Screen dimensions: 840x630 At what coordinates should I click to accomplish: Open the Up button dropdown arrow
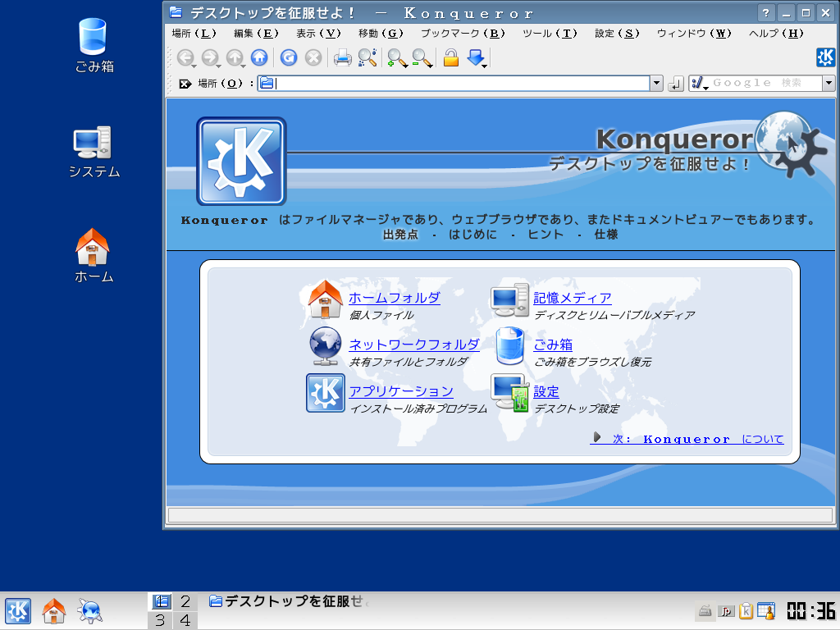[x=243, y=66]
